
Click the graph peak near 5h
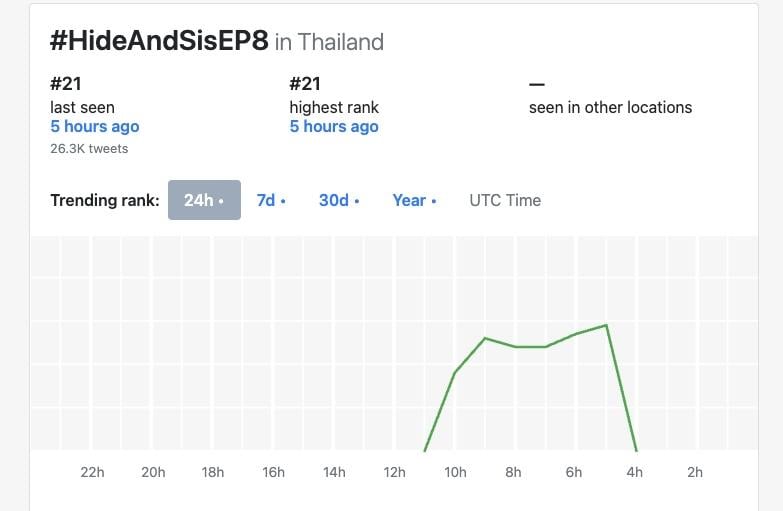click(x=606, y=325)
